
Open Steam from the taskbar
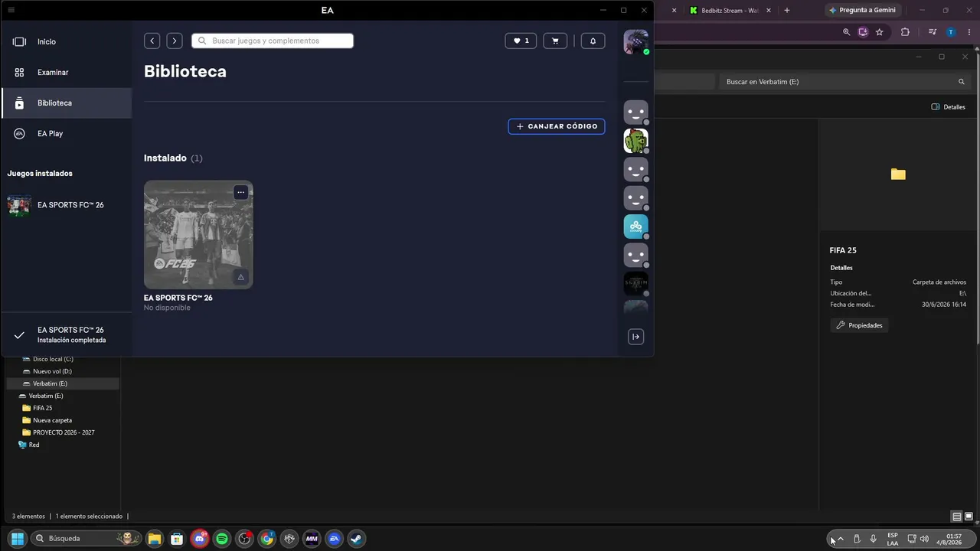click(x=356, y=539)
